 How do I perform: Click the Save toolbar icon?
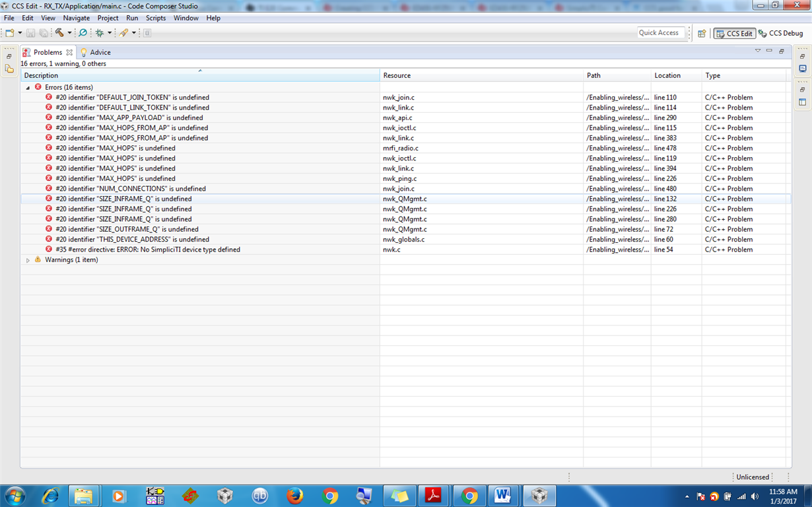[31, 33]
